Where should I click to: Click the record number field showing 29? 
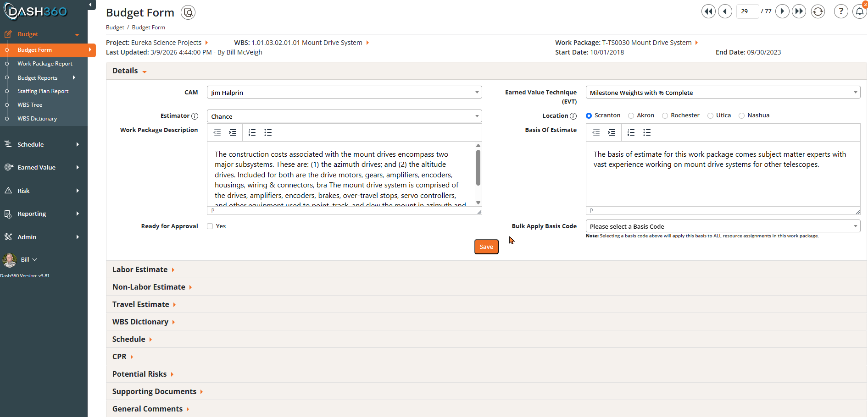[x=747, y=11]
